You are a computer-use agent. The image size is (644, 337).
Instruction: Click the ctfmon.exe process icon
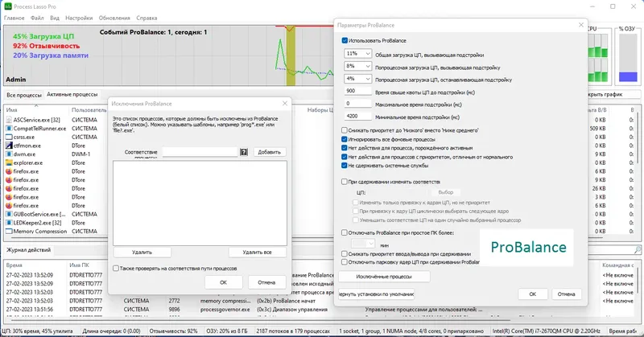pos(9,146)
